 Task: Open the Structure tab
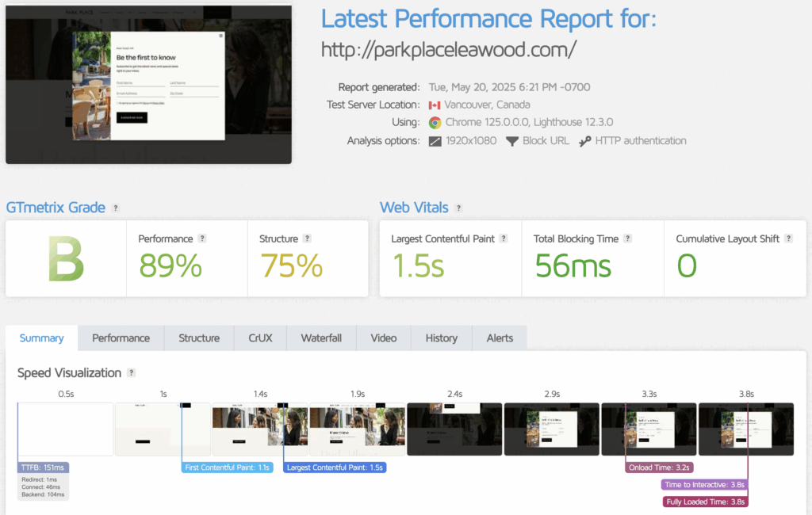(x=199, y=338)
